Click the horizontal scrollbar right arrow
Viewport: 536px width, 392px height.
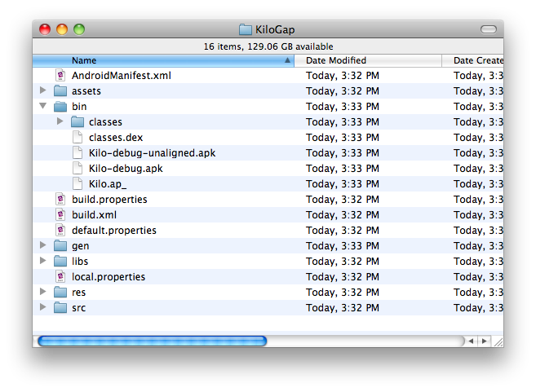484,341
